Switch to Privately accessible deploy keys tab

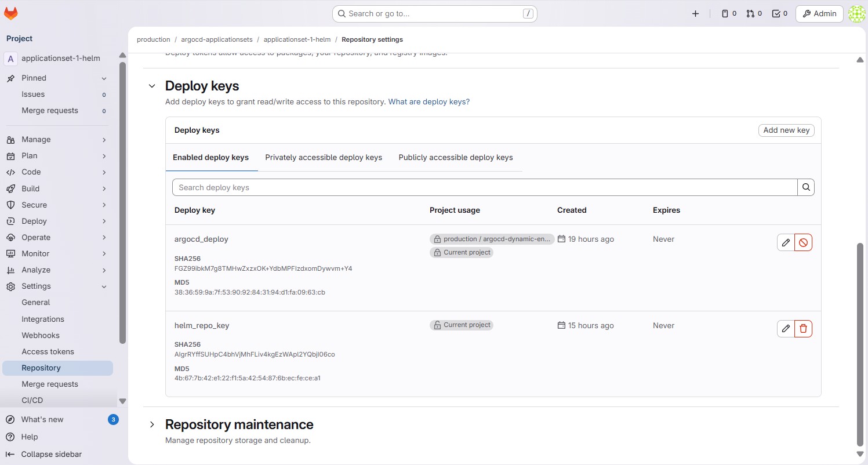coord(324,157)
